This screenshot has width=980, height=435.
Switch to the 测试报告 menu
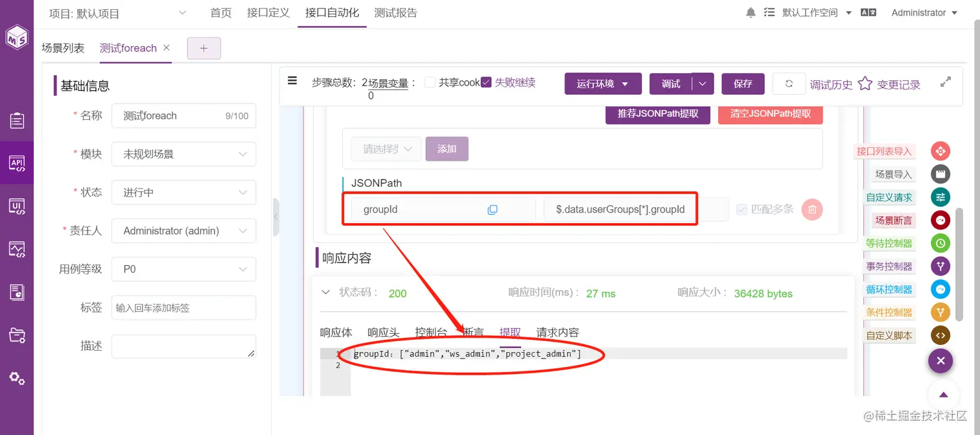[395, 13]
